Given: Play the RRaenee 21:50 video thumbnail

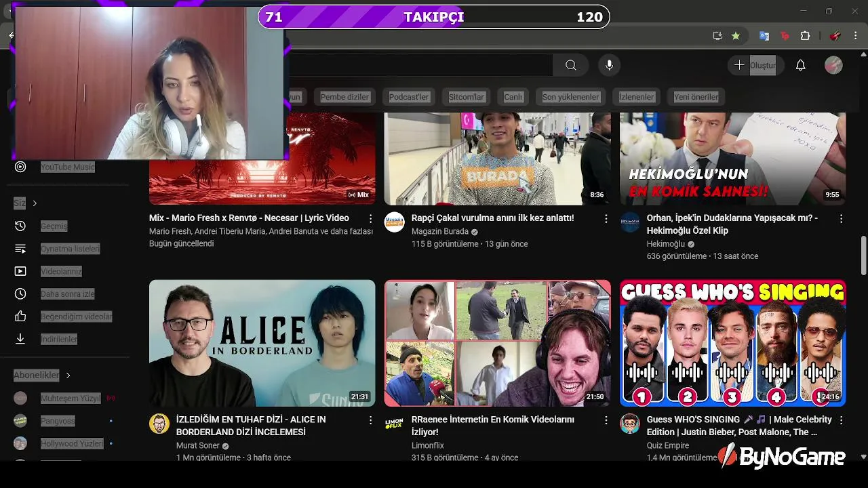Looking at the screenshot, I should pos(497,343).
